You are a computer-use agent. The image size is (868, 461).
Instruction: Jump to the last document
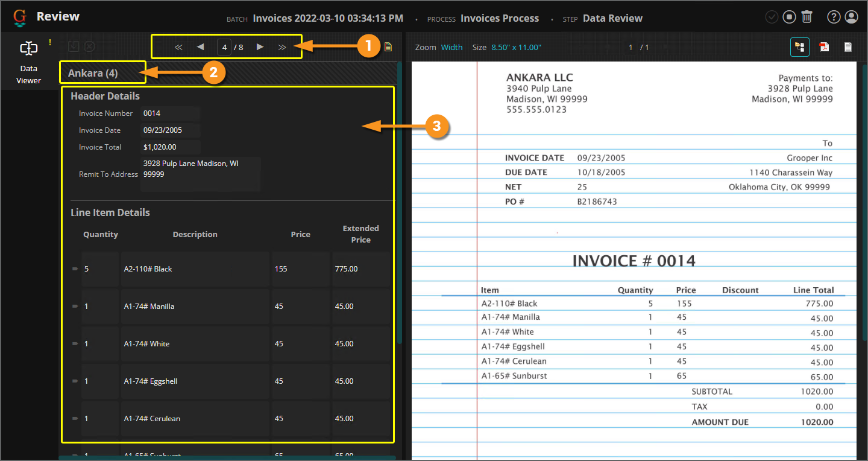point(281,47)
